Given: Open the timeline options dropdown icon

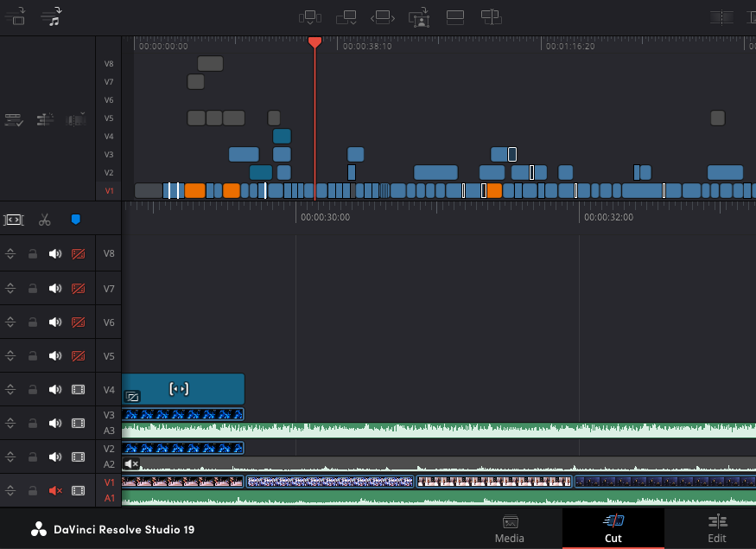Looking at the screenshot, I should [14, 120].
